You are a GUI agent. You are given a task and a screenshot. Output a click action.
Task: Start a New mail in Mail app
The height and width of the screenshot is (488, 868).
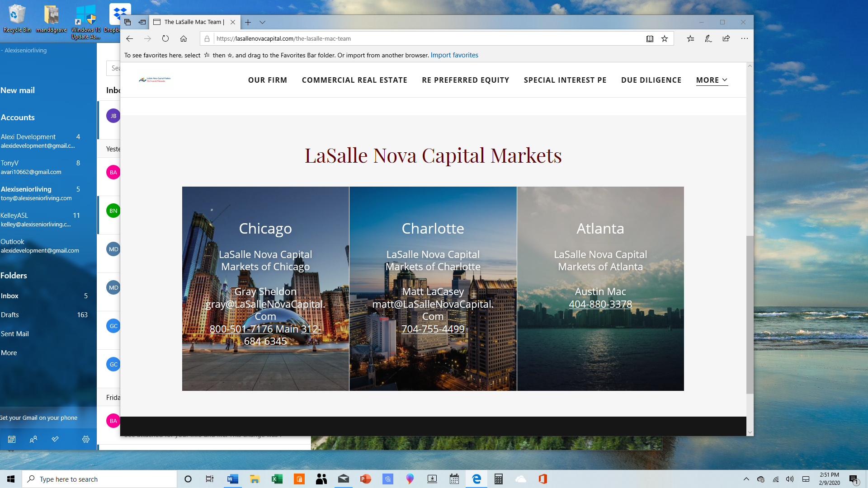point(18,90)
